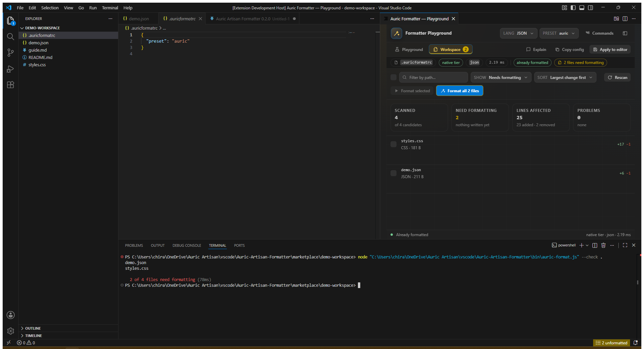Close the .auricformatrc editor tab
The image size is (644, 349).
200,19
